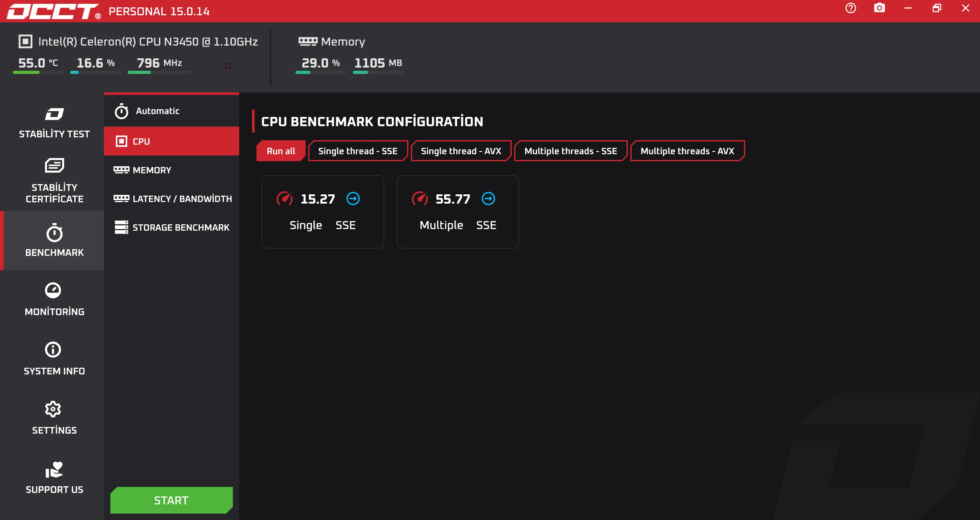Select the Multiple threads - AVX option

pos(687,151)
